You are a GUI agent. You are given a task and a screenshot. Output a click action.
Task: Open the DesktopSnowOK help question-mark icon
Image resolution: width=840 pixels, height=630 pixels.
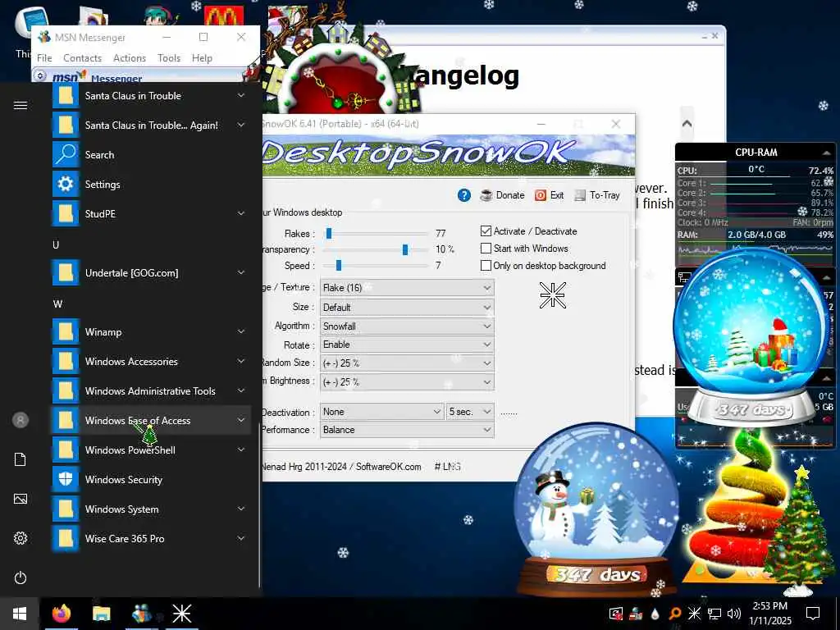tap(464, 195)
